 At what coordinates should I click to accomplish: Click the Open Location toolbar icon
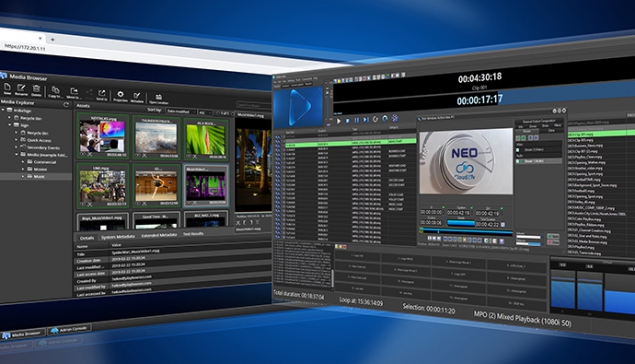click(158, 99)
